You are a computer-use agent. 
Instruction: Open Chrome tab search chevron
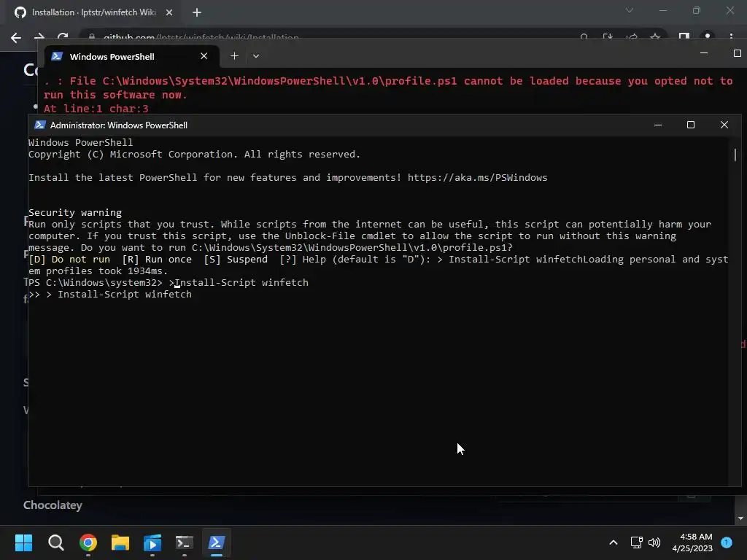pyautogui.click(x=630, y=10)
